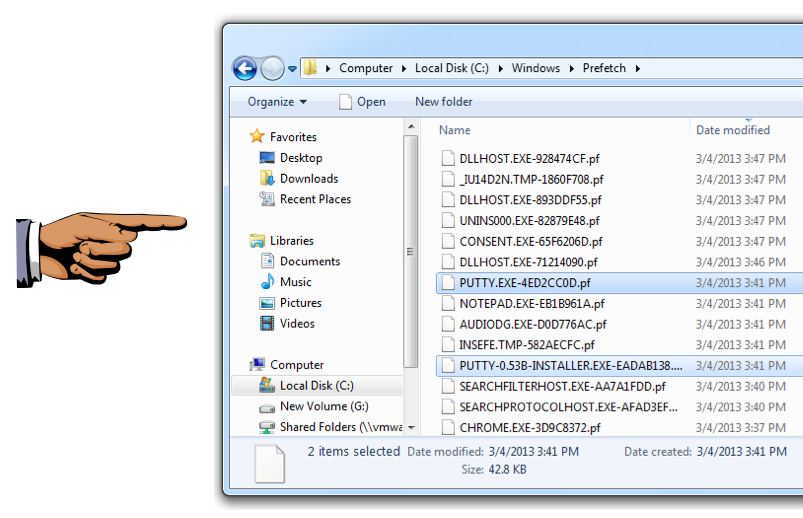Open Desktop under Favorites
Image resolution: width=803 pixels, height=518 pixels.
tap(301, 158)
